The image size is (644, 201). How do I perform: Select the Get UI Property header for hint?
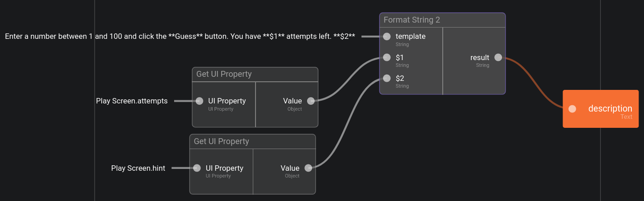pos(221,141)
